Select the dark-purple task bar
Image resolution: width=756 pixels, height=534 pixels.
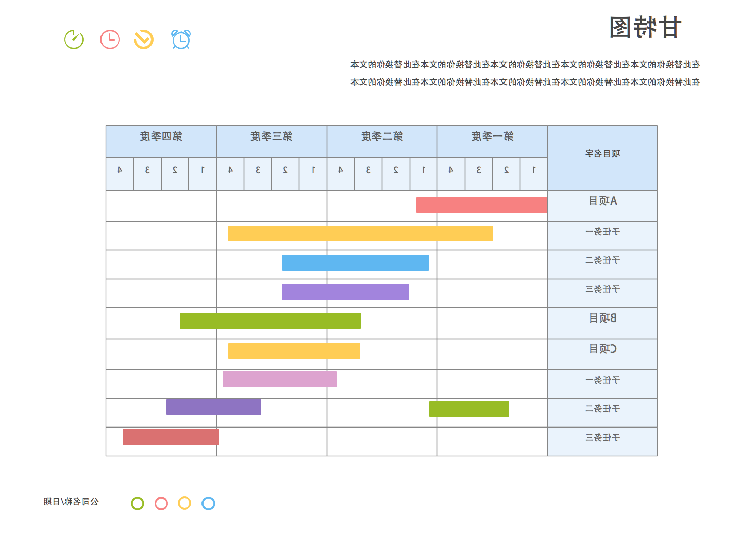coord(214,407)
